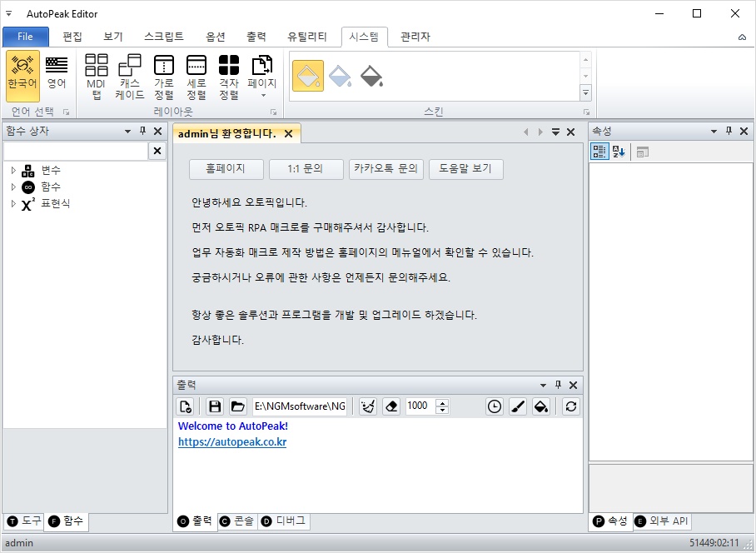Open the 유틸리티 ribbon tab
Image resolution: width=756 pixels, height=553 pixels.
pos(307,37)
